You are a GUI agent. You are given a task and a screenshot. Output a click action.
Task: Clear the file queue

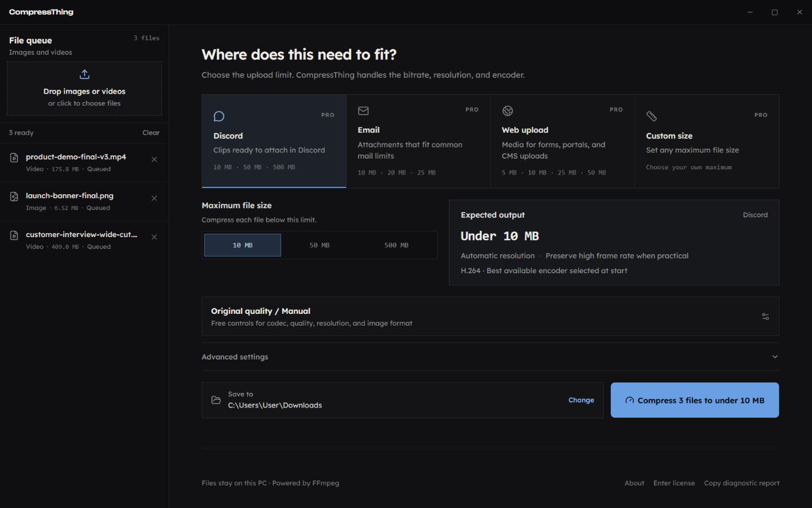click(x=151, y=133)
